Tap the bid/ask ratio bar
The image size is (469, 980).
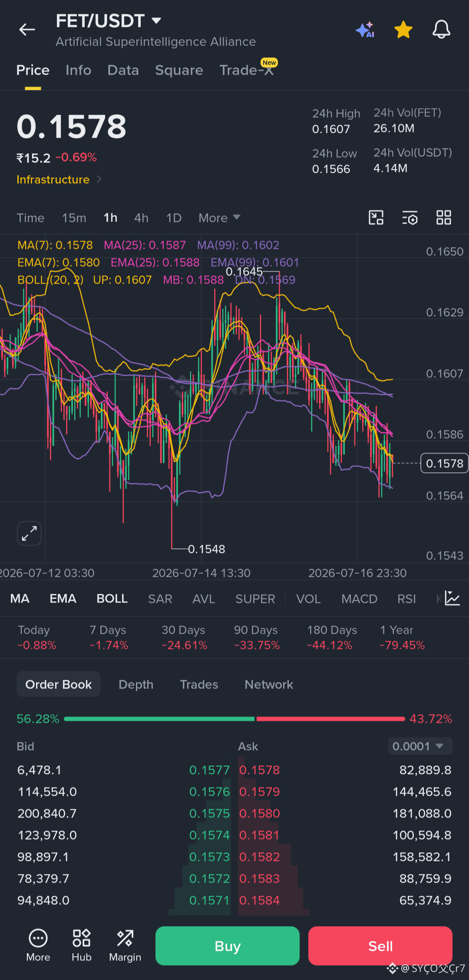234,719
